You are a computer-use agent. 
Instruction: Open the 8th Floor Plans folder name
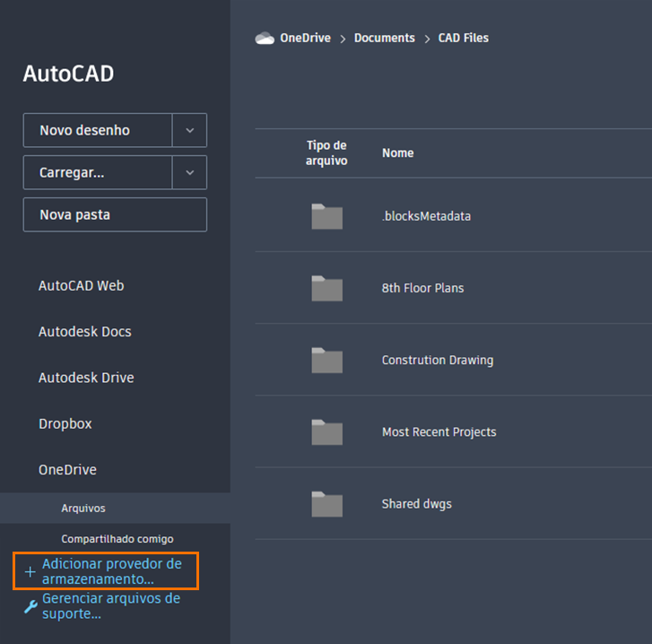423,288
